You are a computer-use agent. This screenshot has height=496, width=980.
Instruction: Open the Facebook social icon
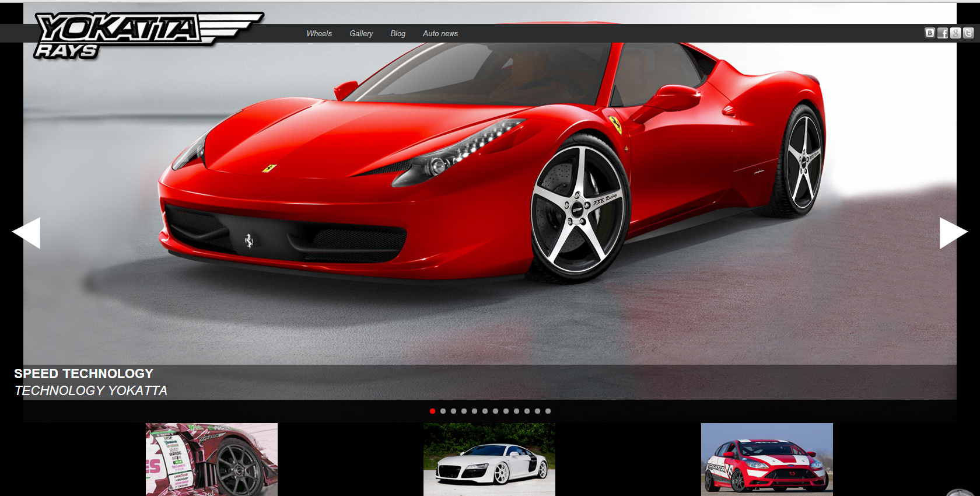click(943, 33)
